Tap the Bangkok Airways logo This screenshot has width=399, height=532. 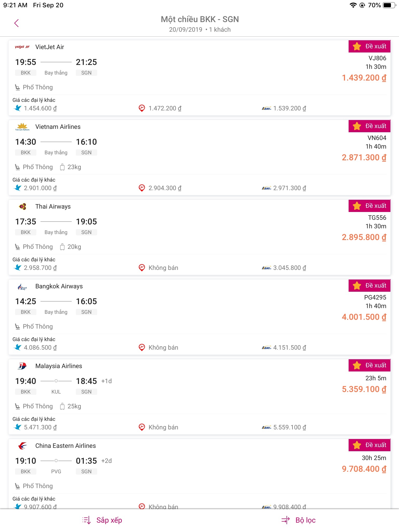pyautogui.click(x=22, y=287)
